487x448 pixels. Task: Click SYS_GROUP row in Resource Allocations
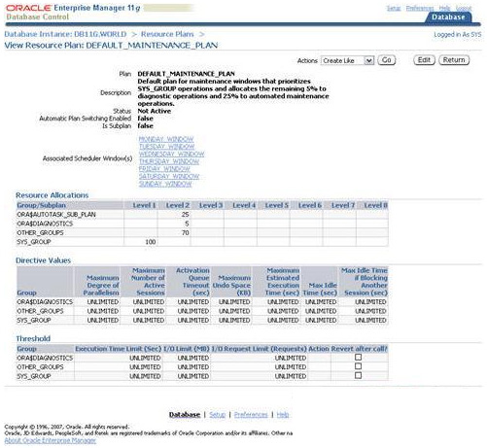click(x=202, y=242)
